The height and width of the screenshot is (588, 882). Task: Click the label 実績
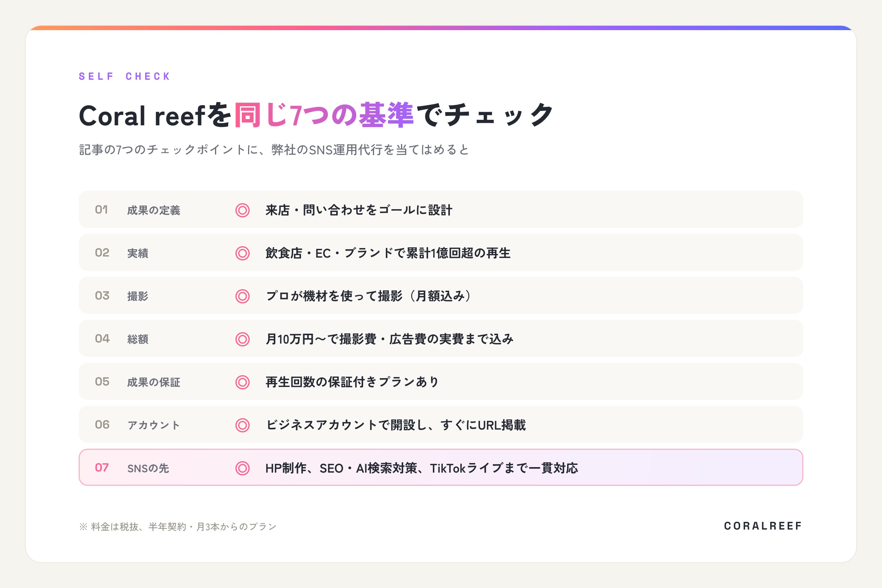coord(137,254)
